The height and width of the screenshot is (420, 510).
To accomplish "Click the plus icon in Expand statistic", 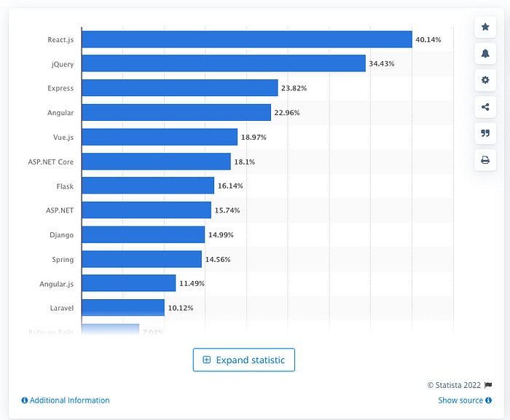I will point(206,360).
